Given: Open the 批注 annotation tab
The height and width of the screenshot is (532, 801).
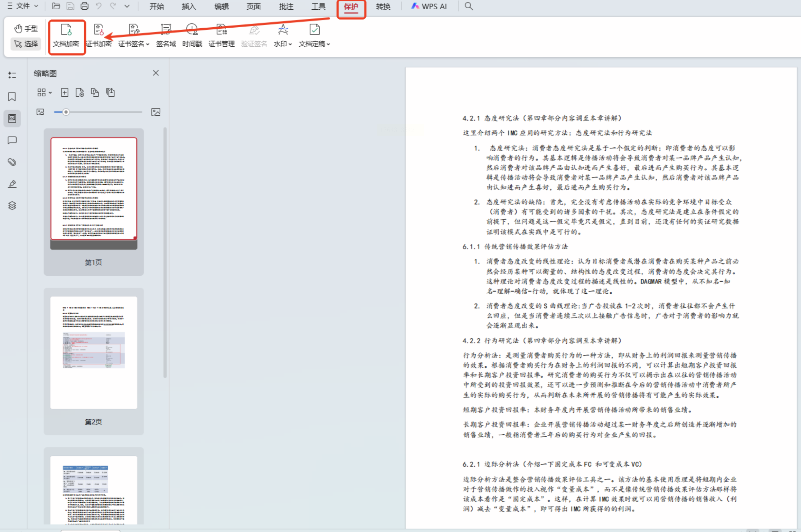Looking at the screenshot, I should [x=286, y=7].
